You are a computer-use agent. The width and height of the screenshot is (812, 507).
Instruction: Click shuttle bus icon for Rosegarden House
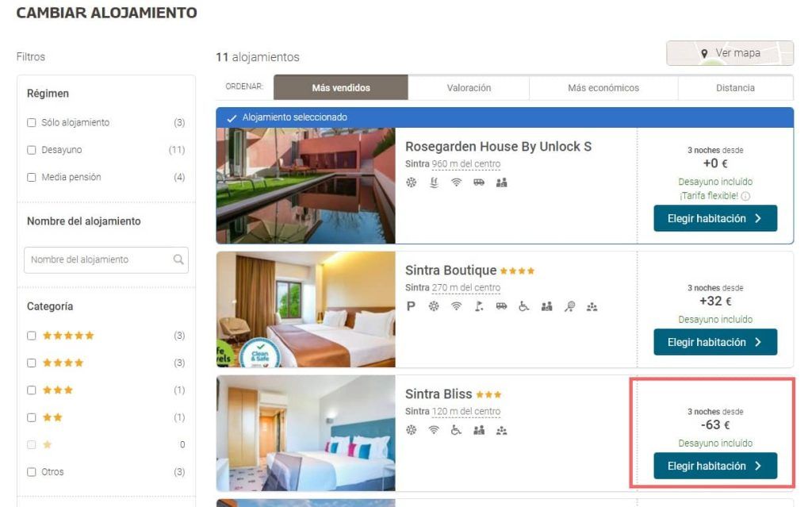479,182
